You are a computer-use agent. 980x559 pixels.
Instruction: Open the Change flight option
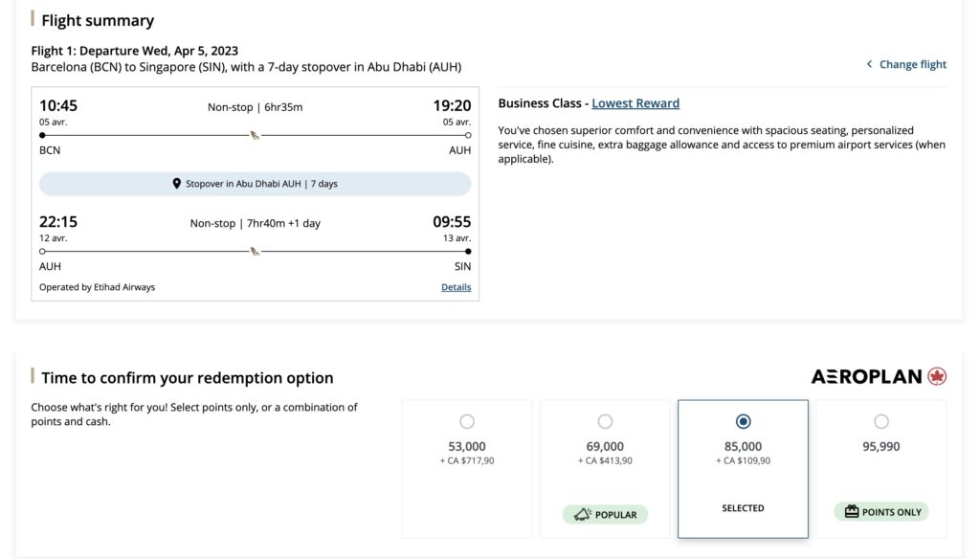[912, 64]
